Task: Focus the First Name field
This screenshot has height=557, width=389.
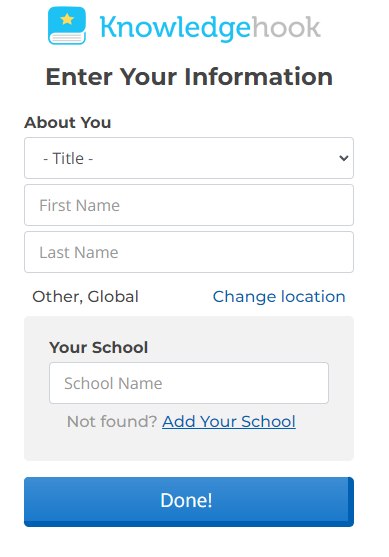Action: pos(189,205)
